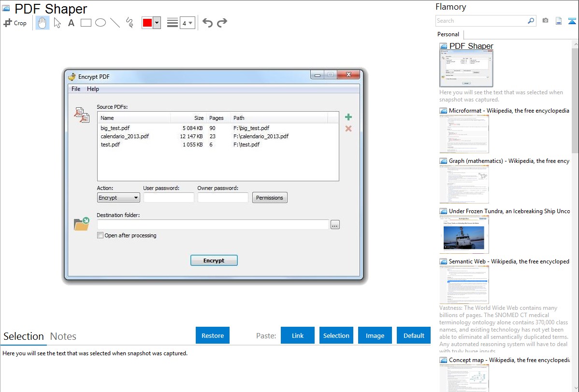The height and width of the screenshot is (392, 579).
Task: Click the source PDFs documents icon
Action: coord(82,115)
